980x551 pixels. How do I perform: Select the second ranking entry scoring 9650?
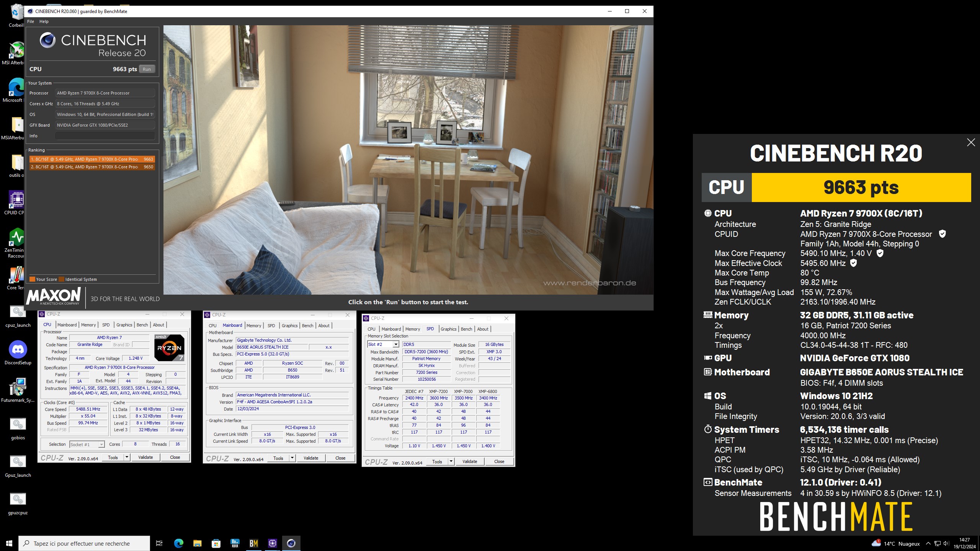[x=92, y=167]
